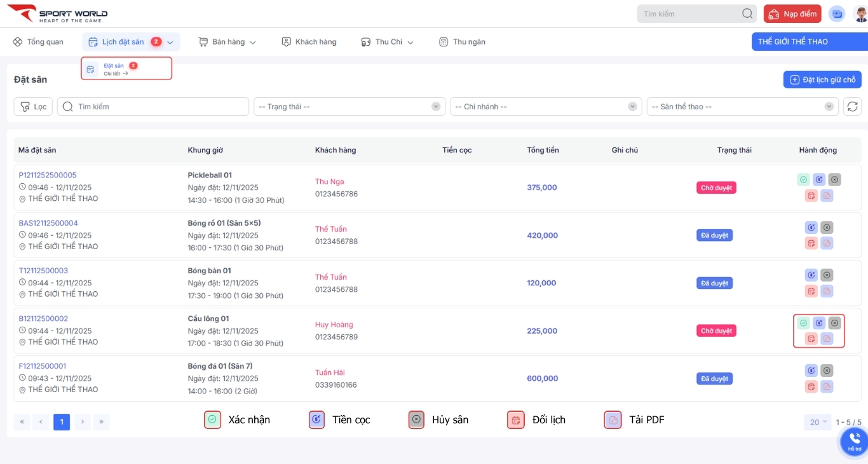Image resolution: width=868 pixels, height=464 pixels.
Task: Reschedule Huy Hoàng's Cầu lông 01 booking
Action: tap(811, 339)
